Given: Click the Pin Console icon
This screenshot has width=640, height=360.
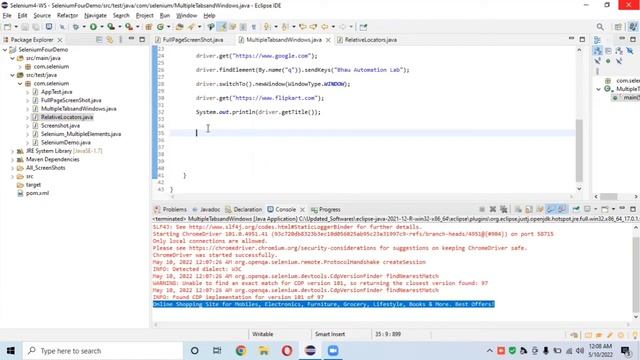Looking at the screenshot, I should point(576,209).
